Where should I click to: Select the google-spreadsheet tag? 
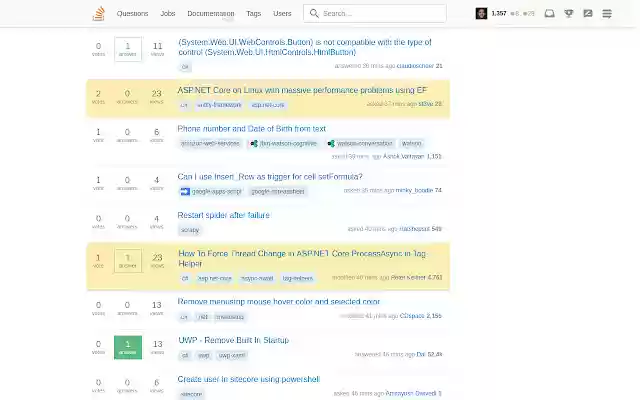278,191
